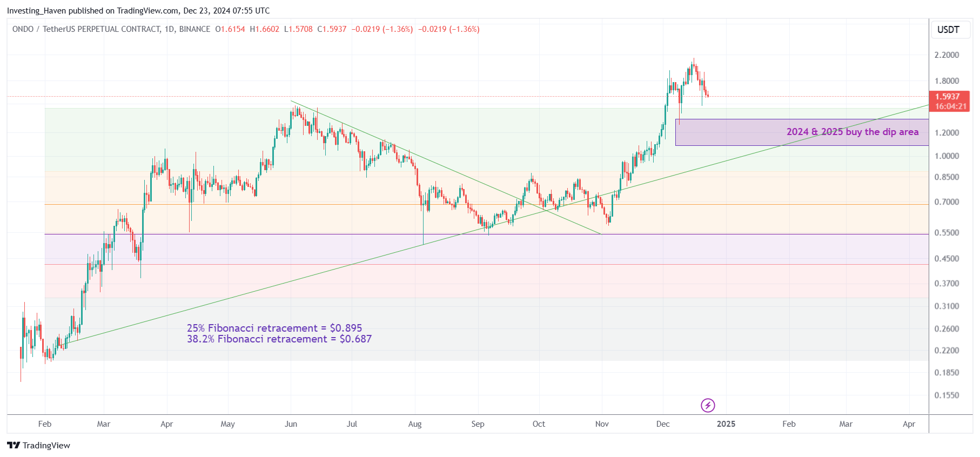Click the purple lightning bolt event icon
This screenshot has width=980, height=457.
(x=708, y=405)
